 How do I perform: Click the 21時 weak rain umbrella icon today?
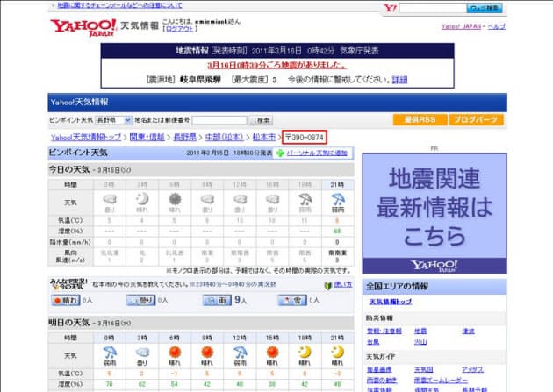(x=338, y=199)
